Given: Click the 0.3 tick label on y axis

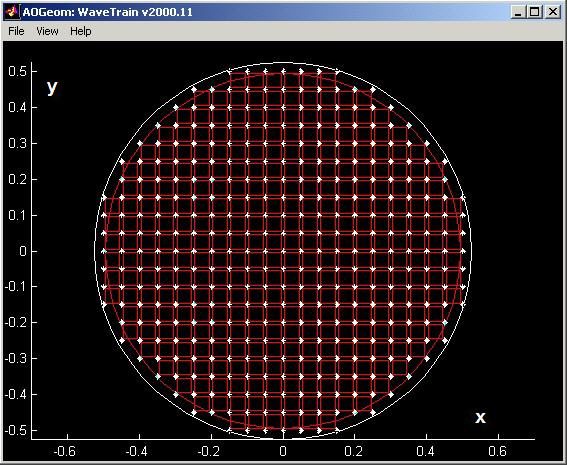Looking at the screenshot, I should click(17, 143).
